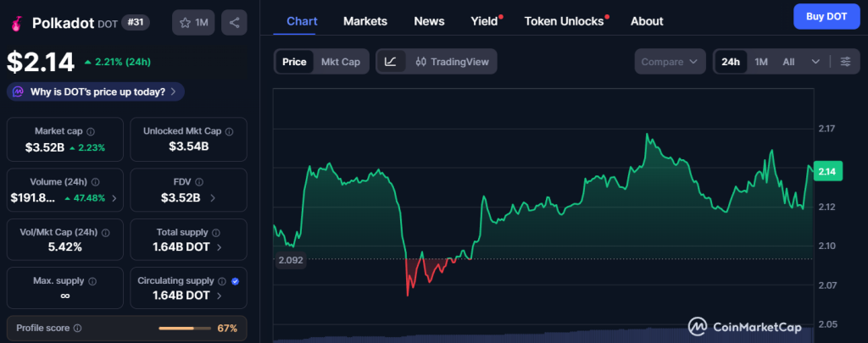Switch to TradingView chart mode
868x343 pixels.
point(452,62)
